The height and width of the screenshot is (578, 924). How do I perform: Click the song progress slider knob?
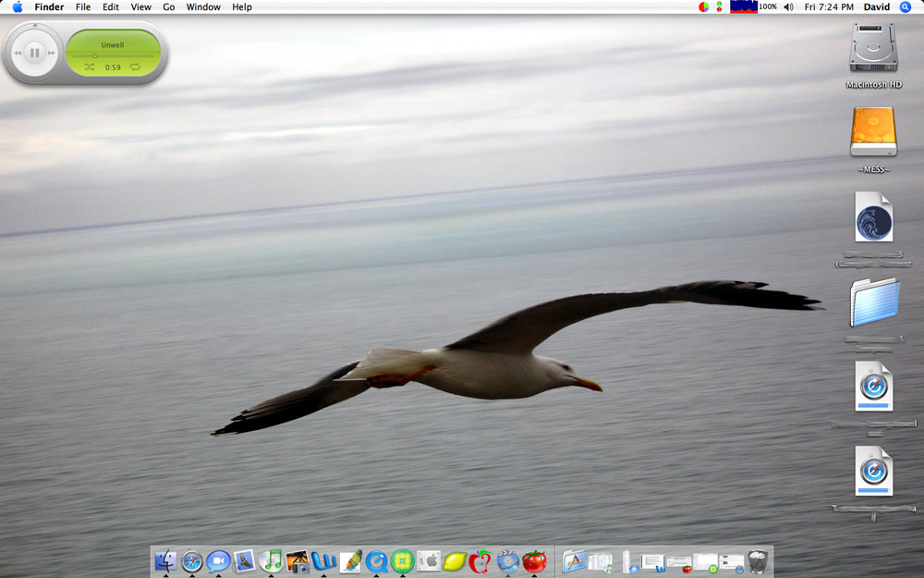94,56
